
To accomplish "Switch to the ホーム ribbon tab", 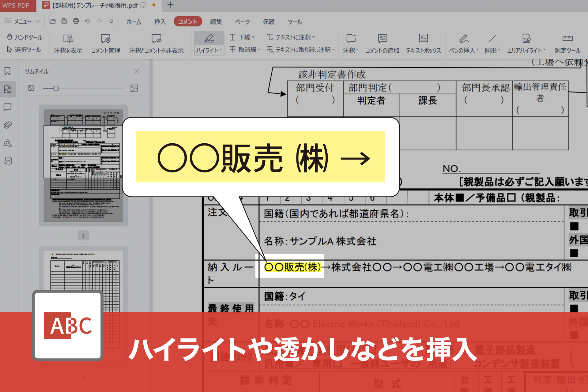I will [134, 21].
